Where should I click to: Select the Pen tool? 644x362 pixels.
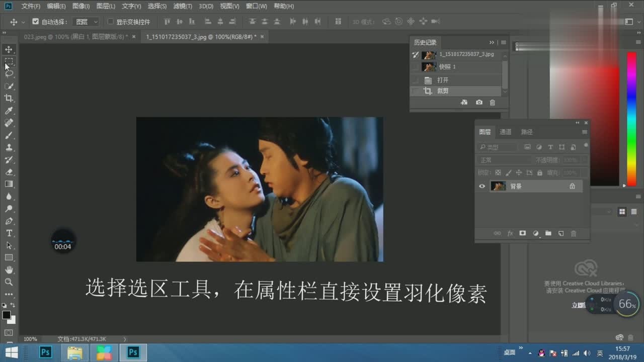coord(9,221)
